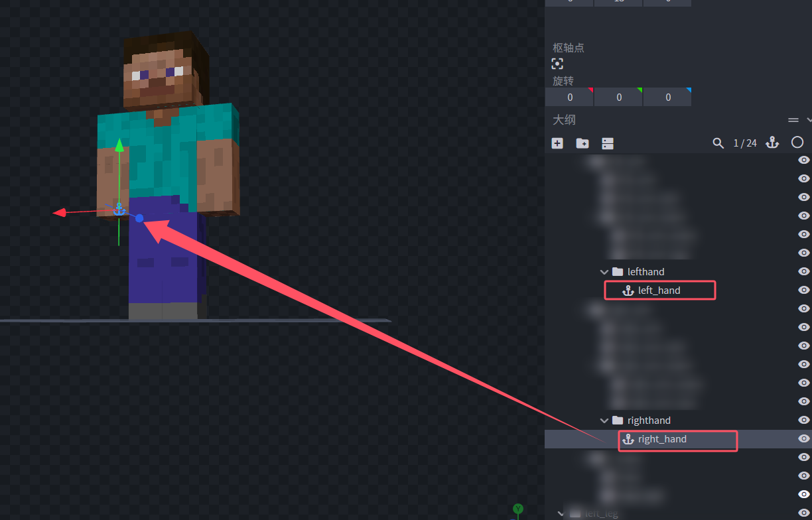
Task: Click the red X rotation input field
Action: 569,97
